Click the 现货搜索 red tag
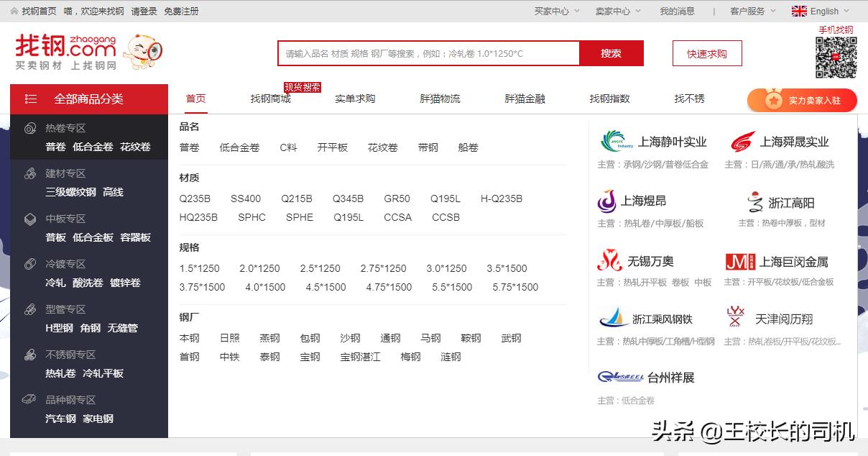This screenshot has height=456, width=868. coord(303,87)
